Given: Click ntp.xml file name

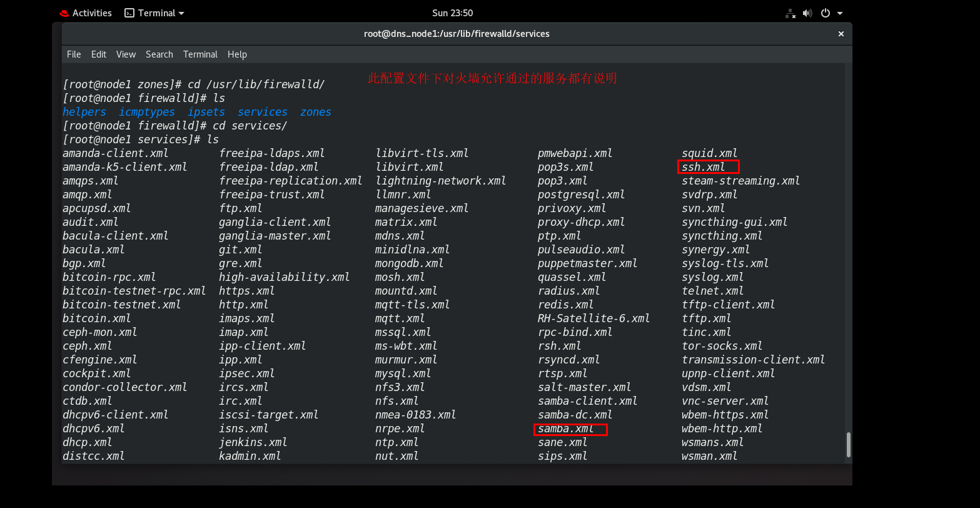Looking at the screenshot, I should tap(397, 442).
